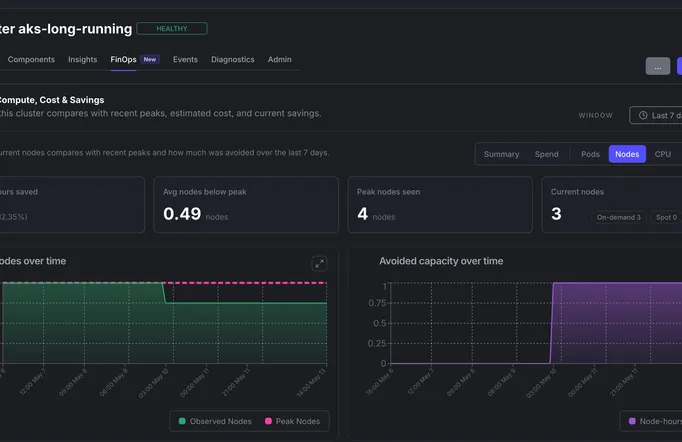This screenshot has width=682, height=442.
Task: Select the Nodes view
Action: click(x=627, y=154)
